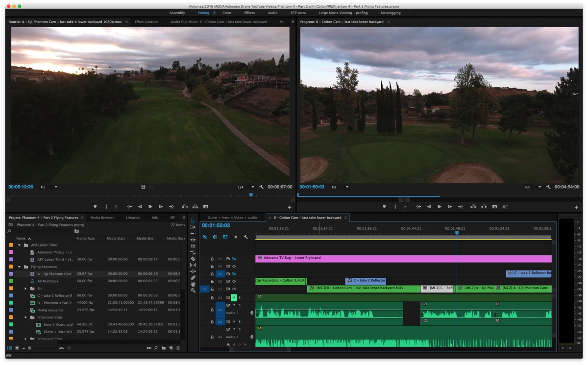
Task: Add a marker using the timeline marker icon
Action: [235, 237]
